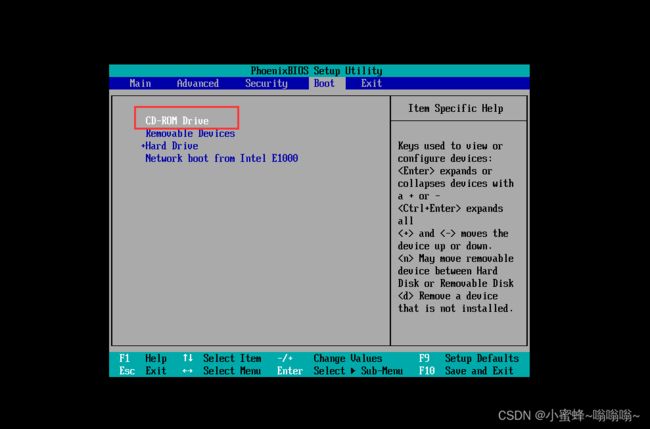
Task: Click the help text '<Ctrl+Enter> expands'
Action: point(450,208)
